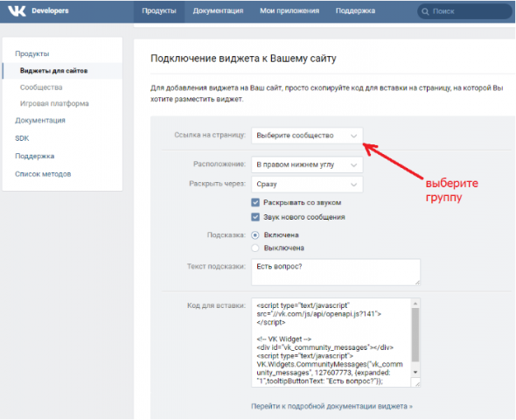
Task: Select Продукты in the sidebar
Action: click(32, 53)
